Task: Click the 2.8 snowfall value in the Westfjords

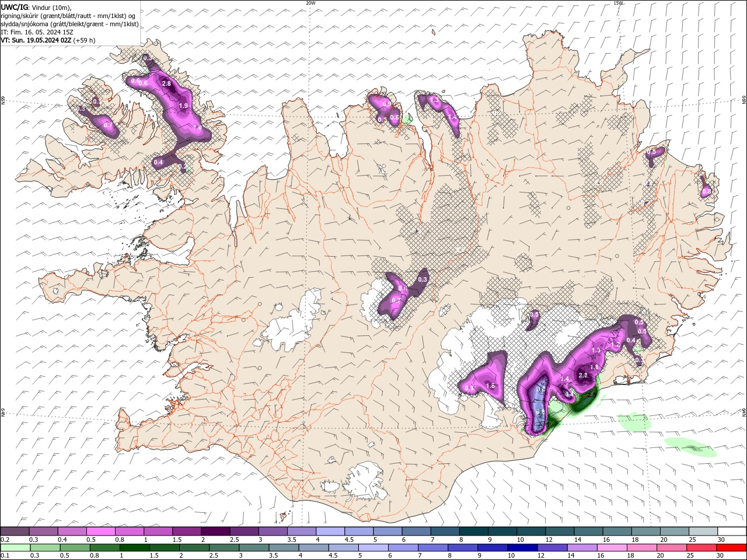Action: [166, 83]
